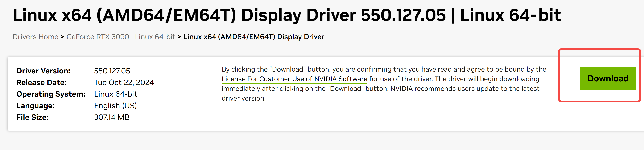Select the 550.127.05 driver version value
644x150 pixels.
point(112,71)
